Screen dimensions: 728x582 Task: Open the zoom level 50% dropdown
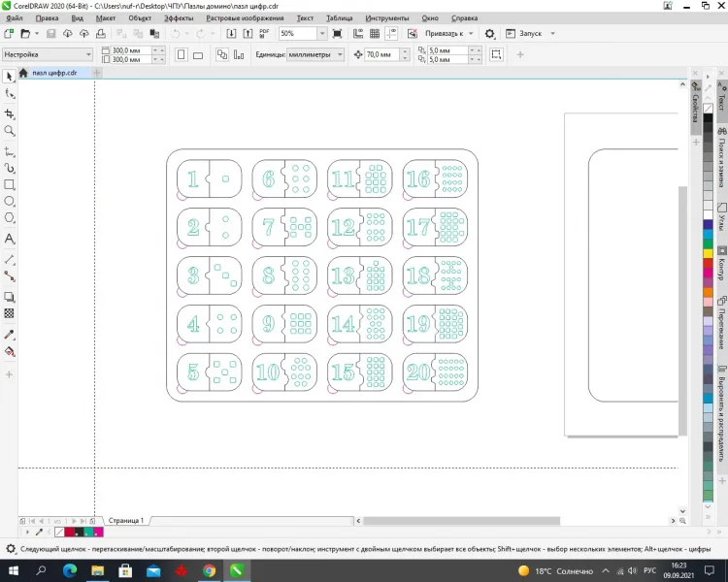[321, 33]
